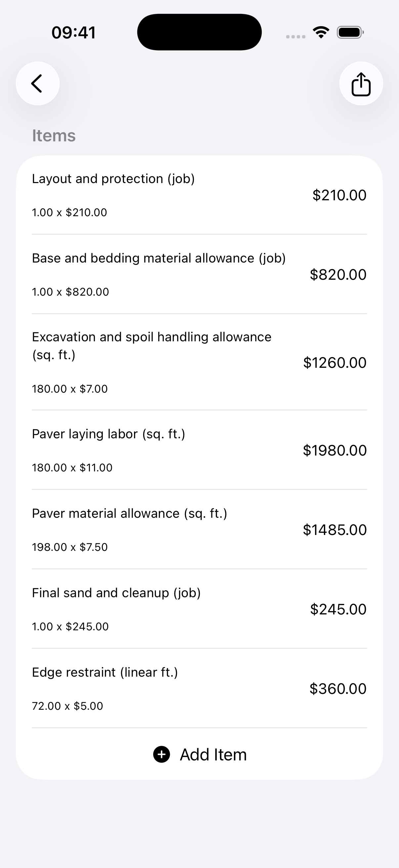399x868 pixels.
Task: Click the Items section header
Action: 54,135
